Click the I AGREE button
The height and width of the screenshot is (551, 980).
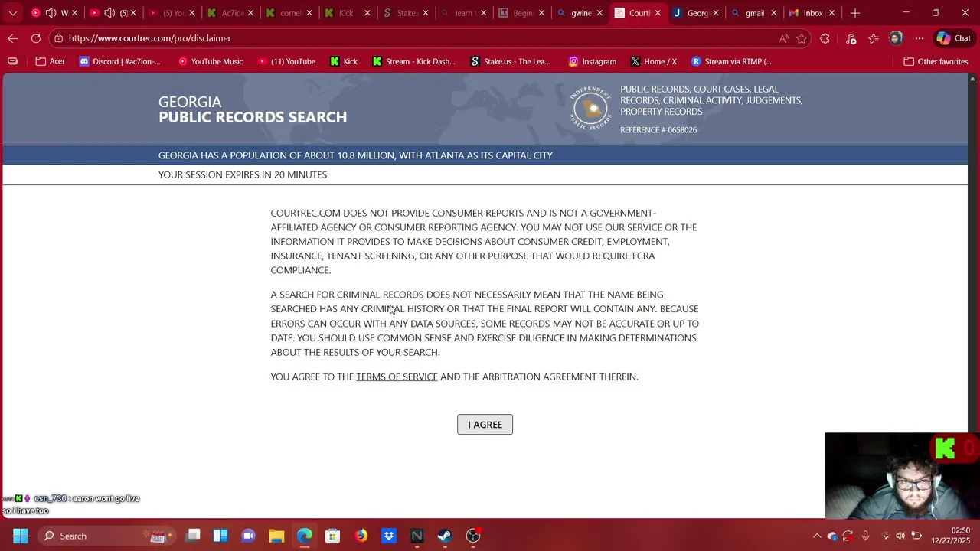click(485, 425)
